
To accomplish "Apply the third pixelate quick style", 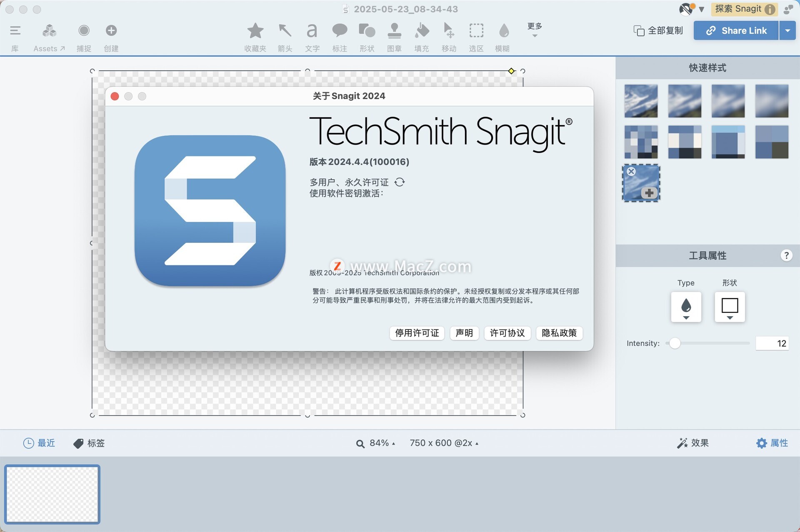I will point(728,142).
